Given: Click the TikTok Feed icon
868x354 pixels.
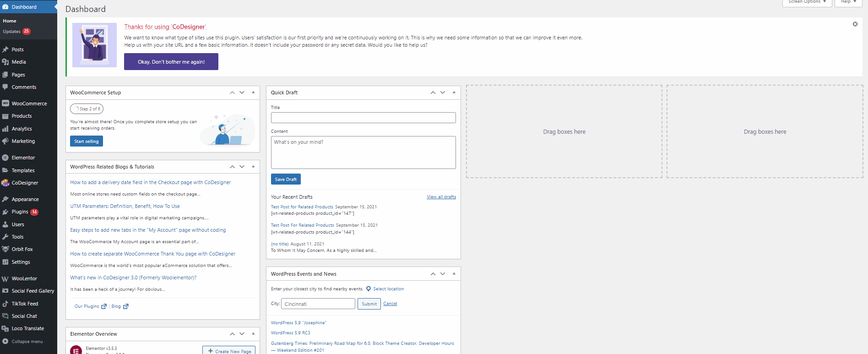Looking at the screenshot, I should click(x=5, y=304).
